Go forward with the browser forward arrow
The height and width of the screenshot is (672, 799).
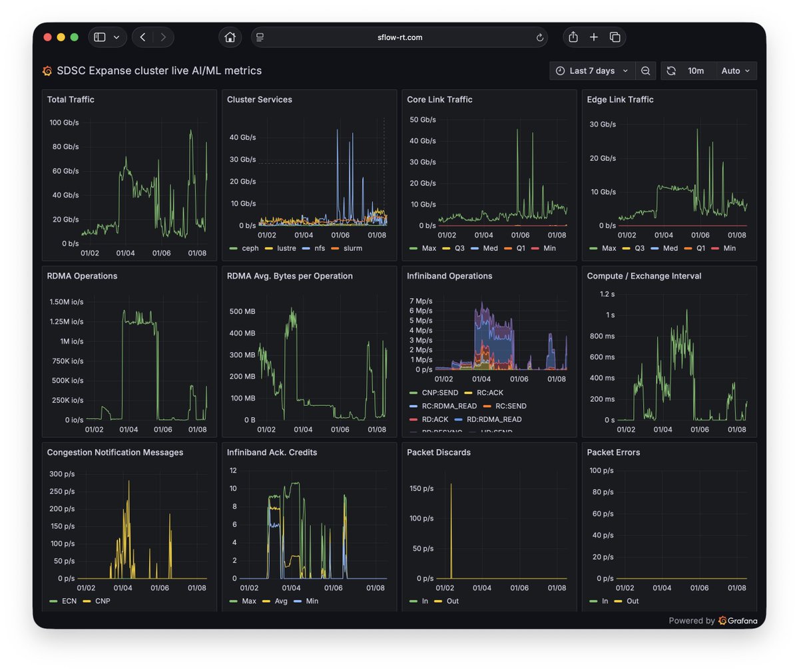coord(163,37)
